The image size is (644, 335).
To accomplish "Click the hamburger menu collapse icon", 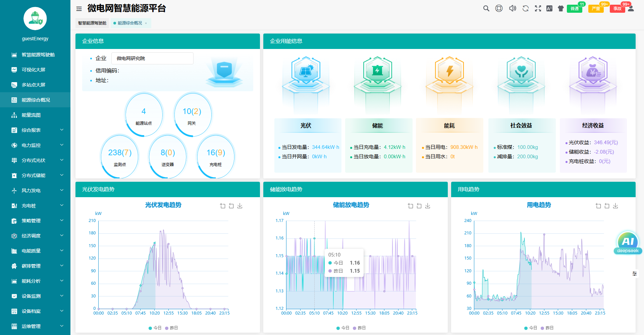I will pyautogui.click(x=79, y=9).
